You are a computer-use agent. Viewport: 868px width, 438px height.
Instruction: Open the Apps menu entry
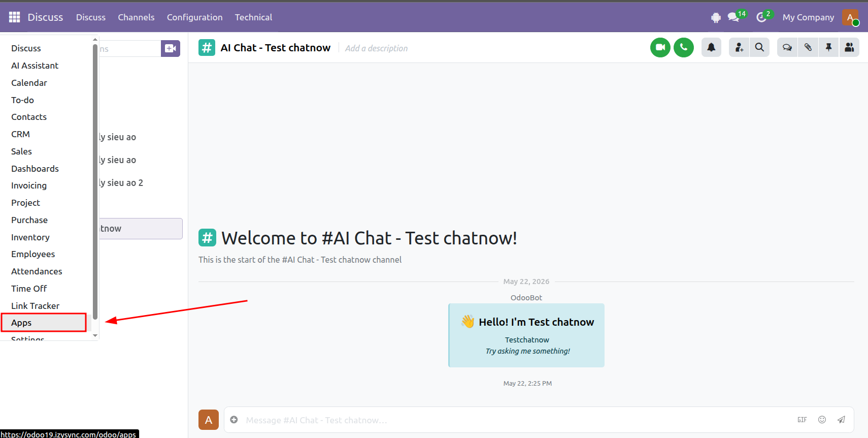point(44,323)
